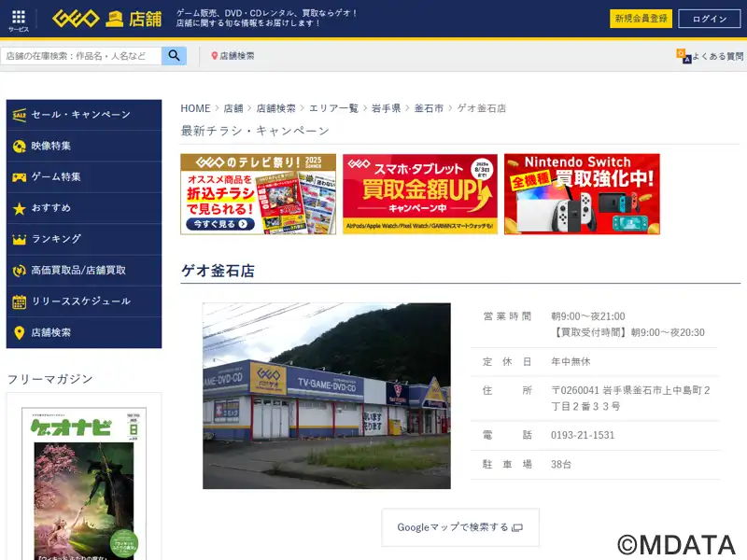Select 店舗検索 in the sidebar menu
This screenshot has width=747, height=560.
point(84,332)
